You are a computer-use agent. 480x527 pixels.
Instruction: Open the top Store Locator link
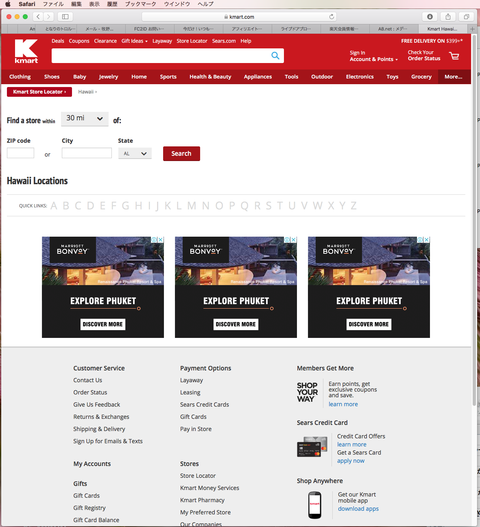[192, 41]
